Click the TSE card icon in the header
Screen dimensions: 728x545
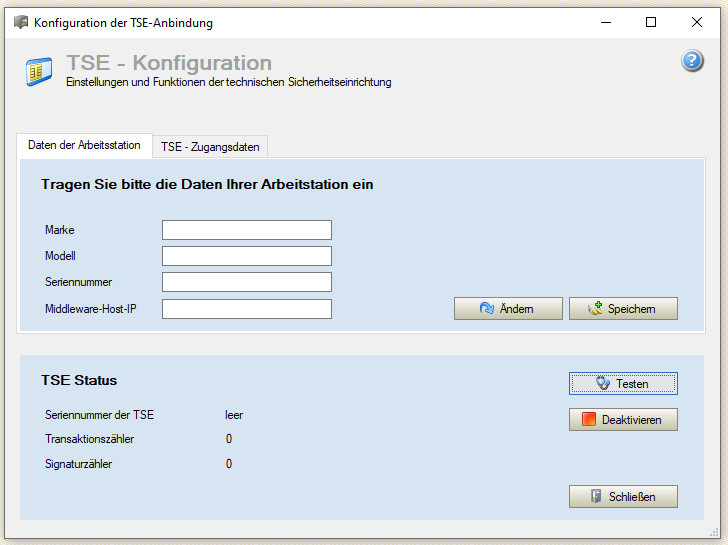click(40, 71)
